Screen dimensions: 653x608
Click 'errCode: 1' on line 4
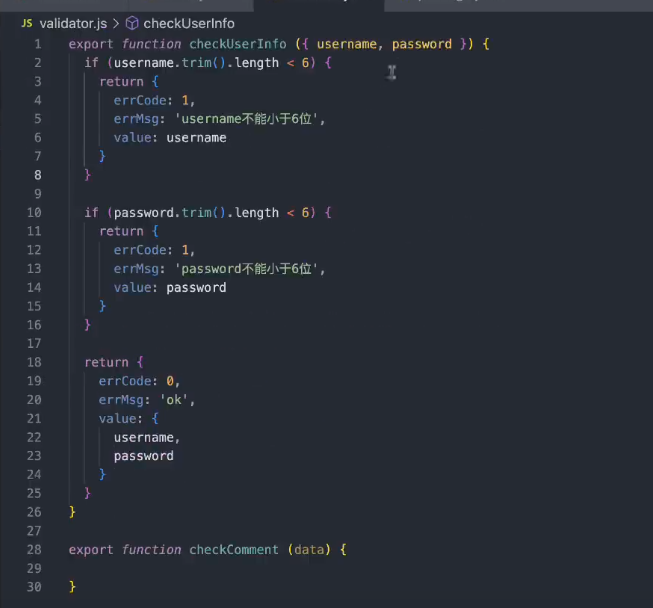click(151, 100)
